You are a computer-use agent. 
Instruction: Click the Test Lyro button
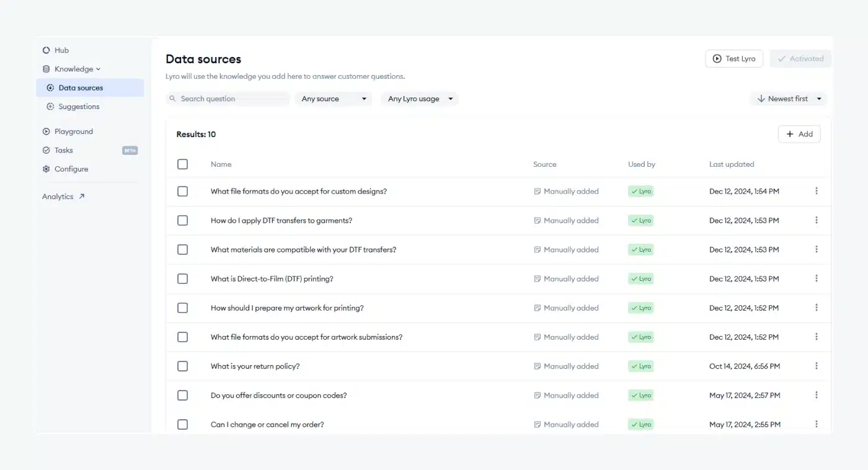click(734, 59)
